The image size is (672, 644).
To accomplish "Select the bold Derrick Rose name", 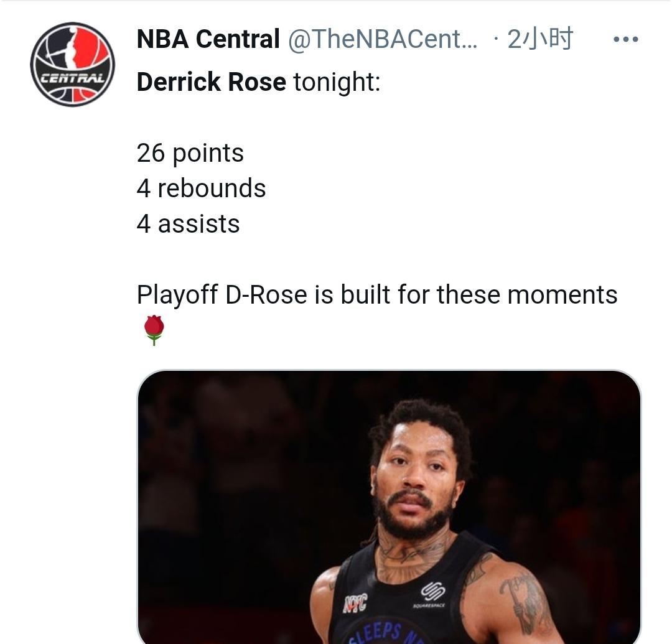I will [x=211, y=82].
